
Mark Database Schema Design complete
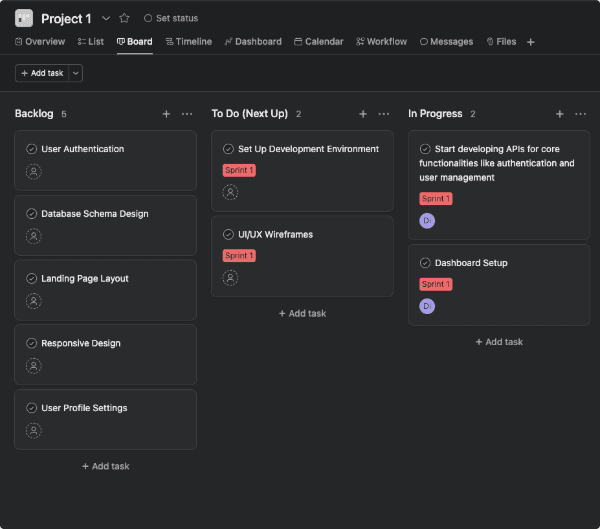click(31, 213)
